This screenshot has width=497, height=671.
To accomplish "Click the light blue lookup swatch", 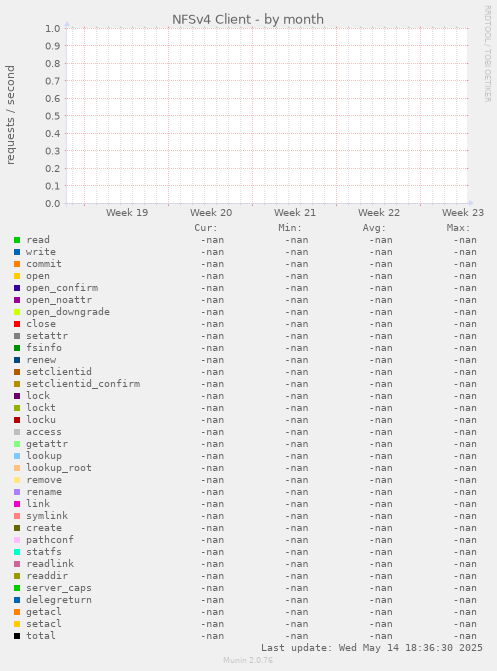I will (x=17, y=456).
